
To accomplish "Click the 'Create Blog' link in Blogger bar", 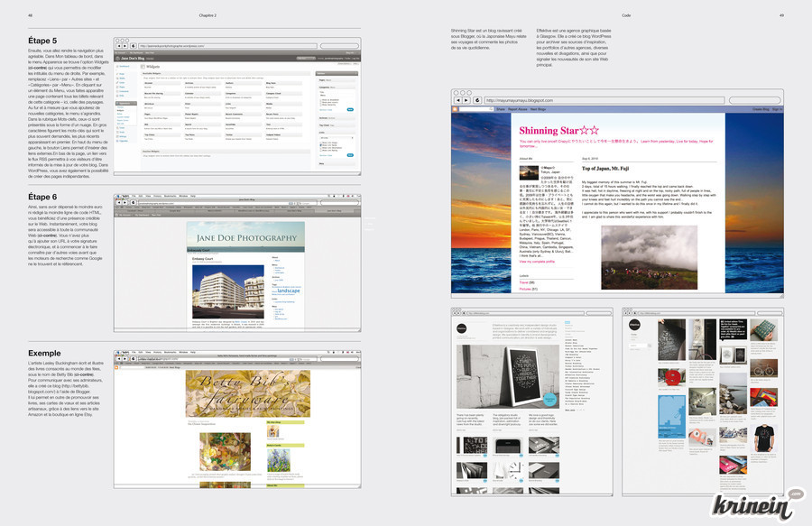I will [760, 109].
